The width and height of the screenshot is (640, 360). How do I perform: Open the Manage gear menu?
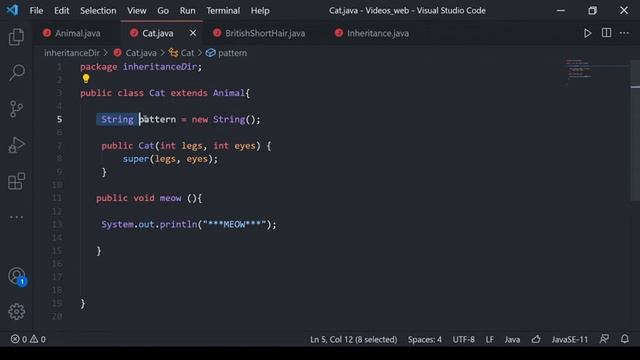pyautogui.click(x=16, y=311)
